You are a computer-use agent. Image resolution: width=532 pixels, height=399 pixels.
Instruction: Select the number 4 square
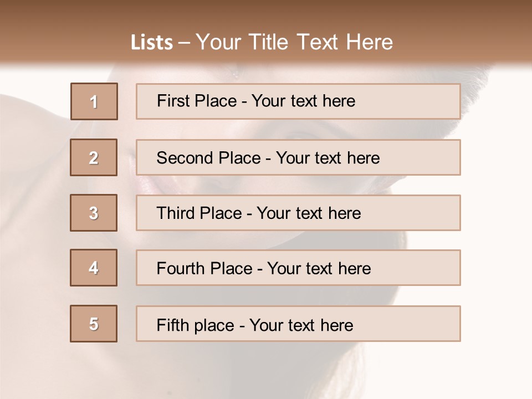click(94, 268)
